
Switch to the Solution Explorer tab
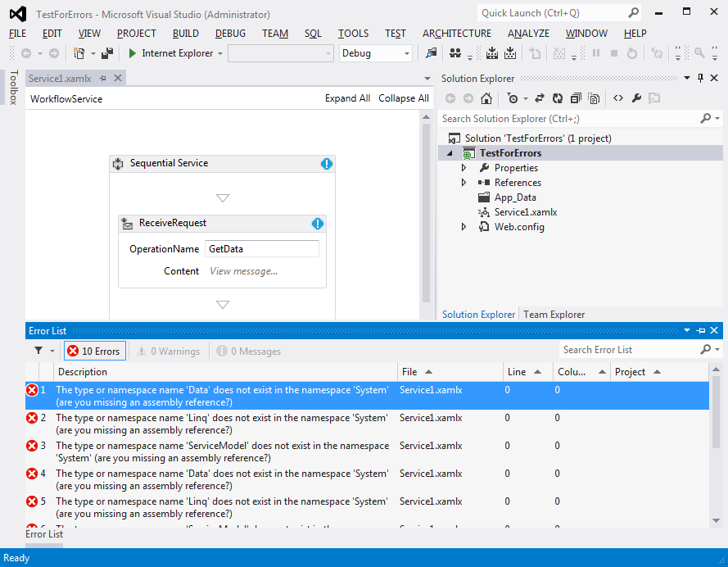coord(479,315)
